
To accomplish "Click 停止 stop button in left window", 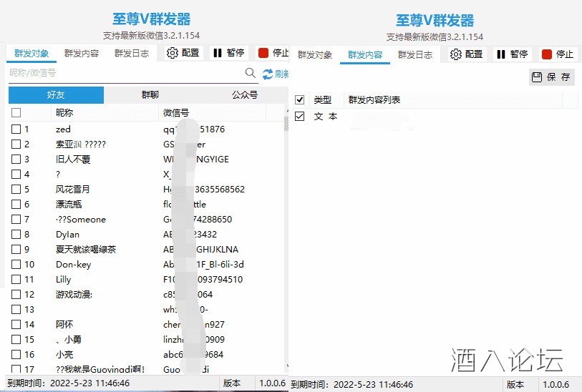I will pos(273,53).
